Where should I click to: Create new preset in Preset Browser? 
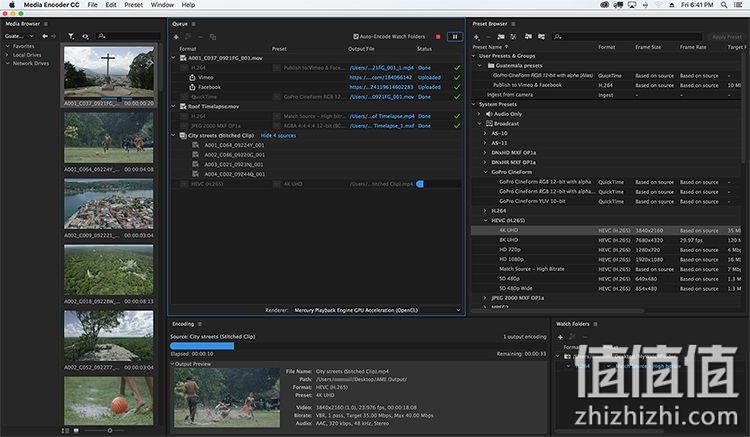click(x=476, y=37)
